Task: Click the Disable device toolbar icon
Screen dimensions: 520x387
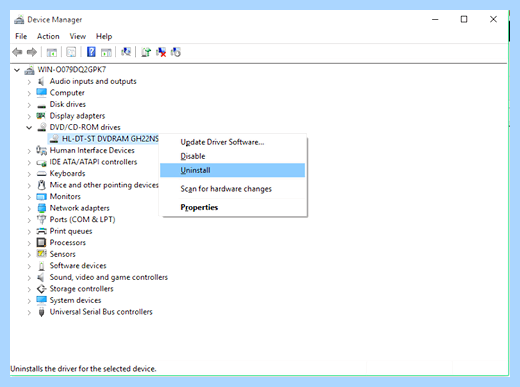Action: (176, 52)
